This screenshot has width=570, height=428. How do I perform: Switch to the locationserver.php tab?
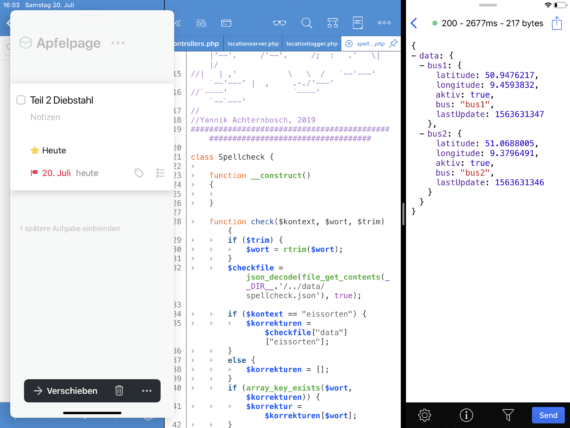click(x=253, y=44)
